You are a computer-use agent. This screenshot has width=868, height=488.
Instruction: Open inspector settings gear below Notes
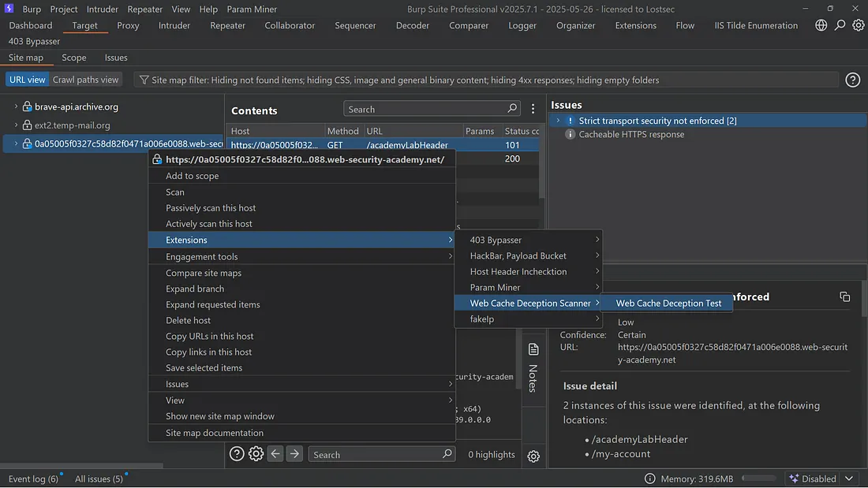click(533, 456)
